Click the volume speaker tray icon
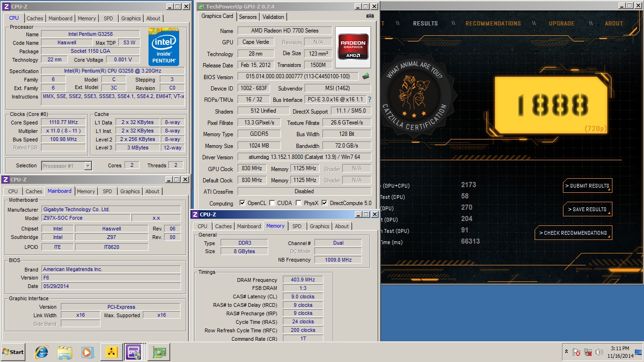Screen dimensions: 644x362 tap(599, 352)
